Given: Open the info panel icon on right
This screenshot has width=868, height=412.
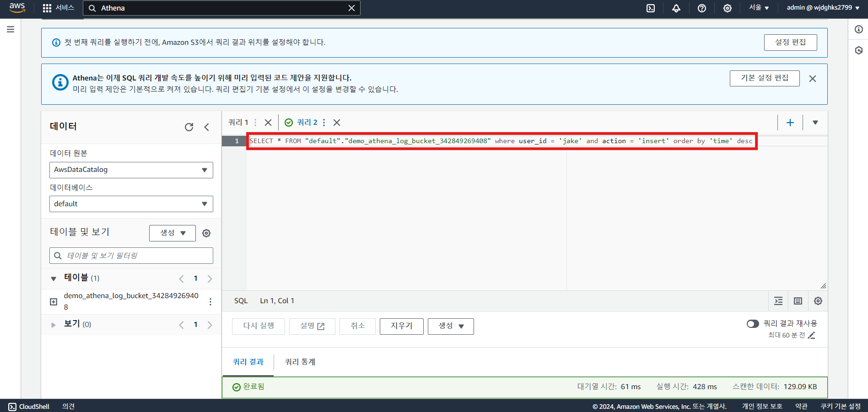Looking at the screenshot, I should (x=858, y=29).
